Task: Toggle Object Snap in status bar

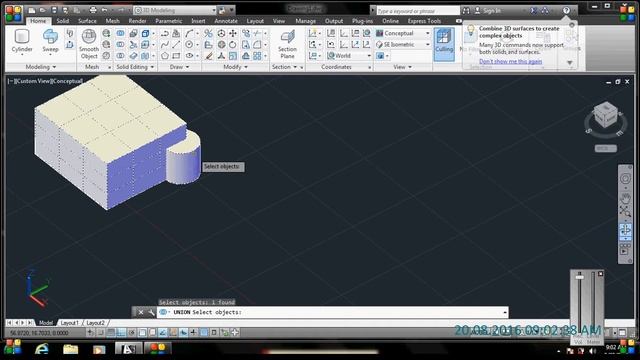Action: [x=142, y=333]
